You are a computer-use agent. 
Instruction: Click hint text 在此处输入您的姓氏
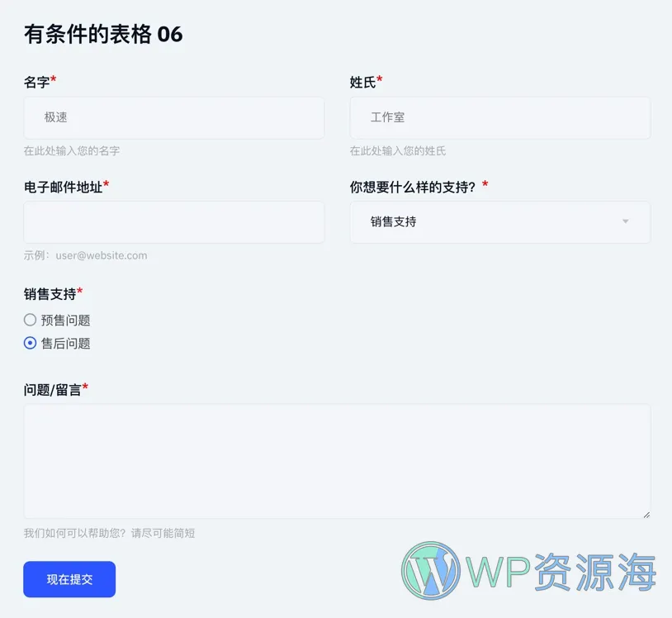point(398,151)
